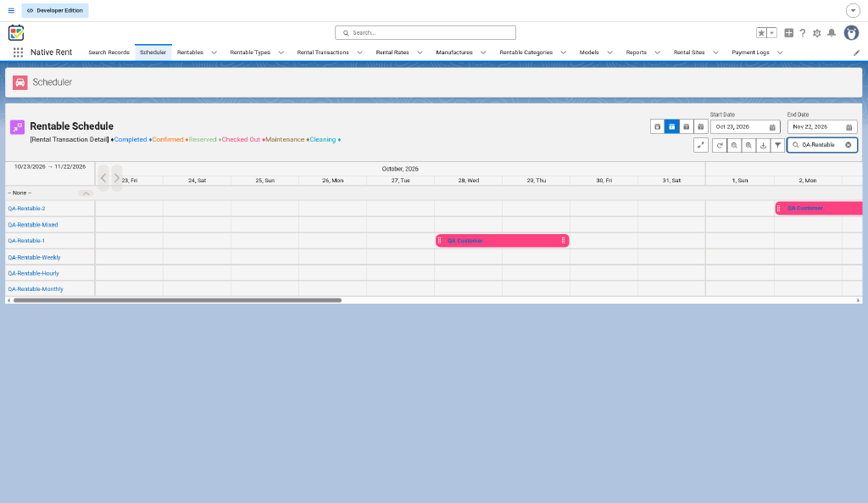The image size is (868, 503).
Task: Open the Search Records tab
Action: pos(108,52)
